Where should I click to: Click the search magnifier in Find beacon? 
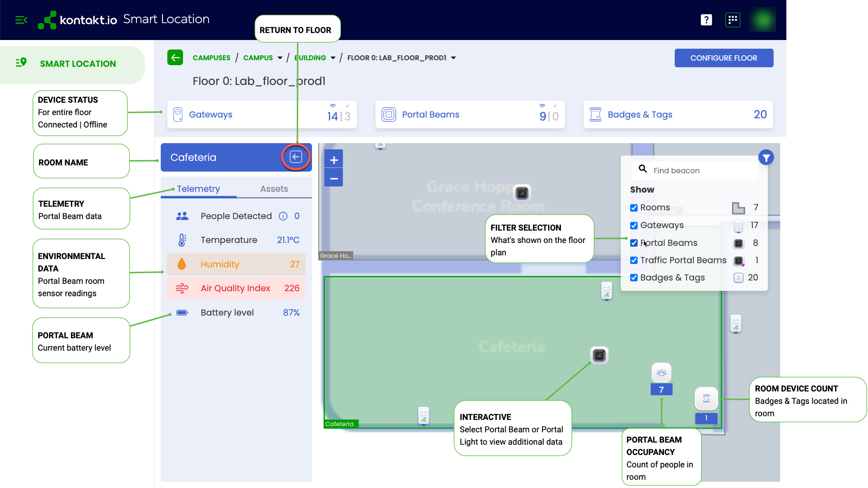click(x=643, y=169)
